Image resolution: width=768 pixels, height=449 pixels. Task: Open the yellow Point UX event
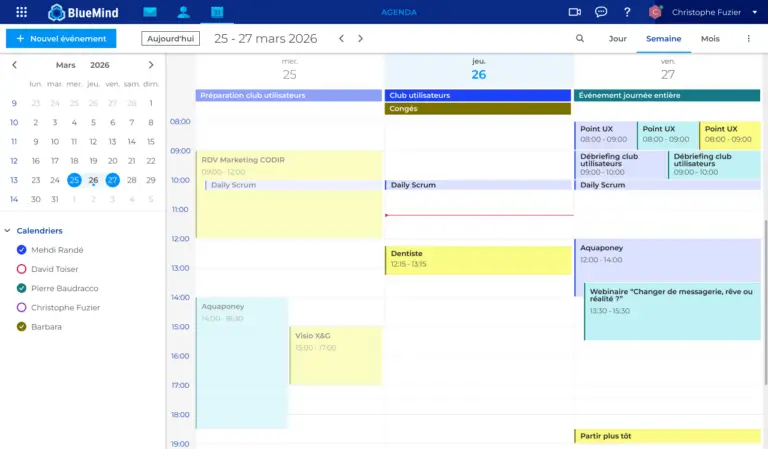pyautogui.click(x=730, y=135)
